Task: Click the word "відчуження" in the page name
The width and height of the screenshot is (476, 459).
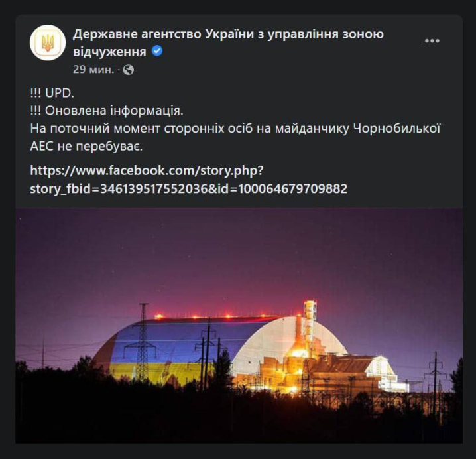Action: pyautogui.click(x=109, y=51)
